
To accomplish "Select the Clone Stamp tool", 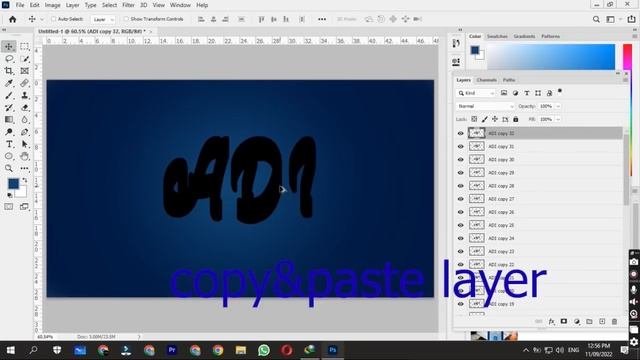I will (x=24, y=96).
